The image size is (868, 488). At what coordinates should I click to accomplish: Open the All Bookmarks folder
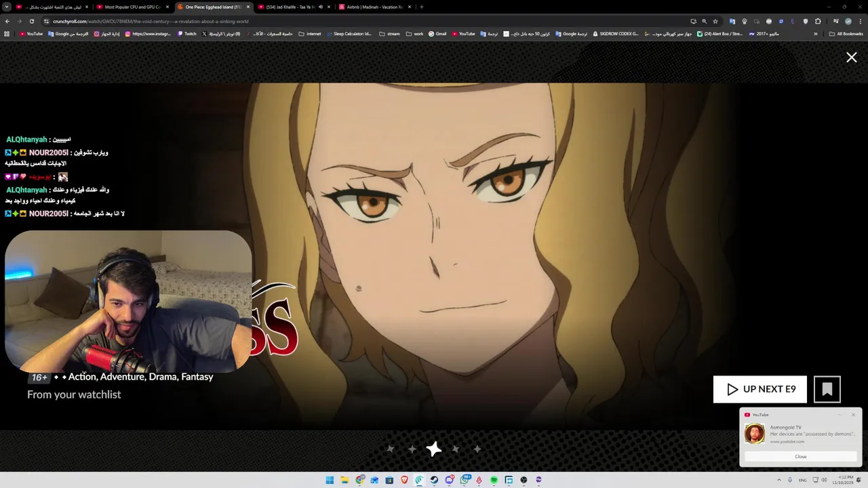846,33
